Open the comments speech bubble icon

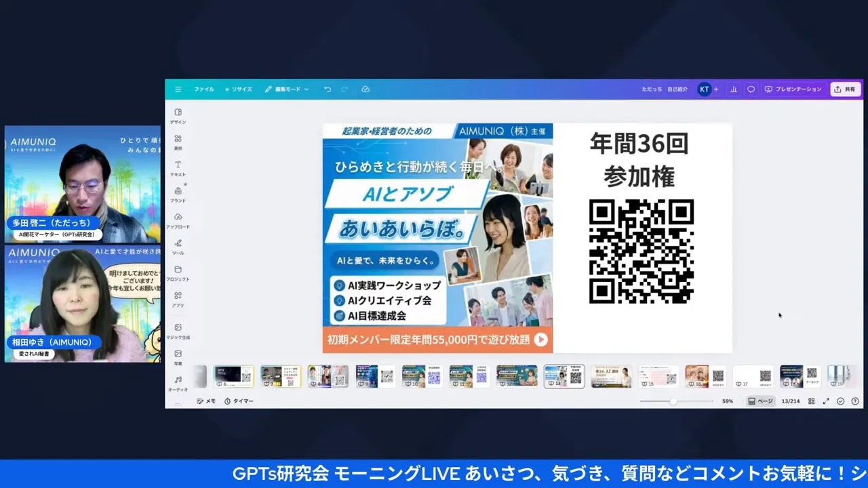point(751,89)
